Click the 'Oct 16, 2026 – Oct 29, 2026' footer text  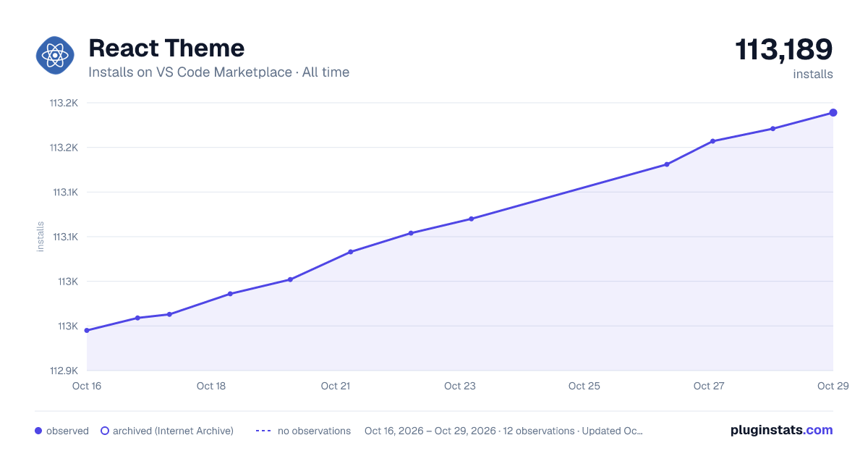[430, 431]
